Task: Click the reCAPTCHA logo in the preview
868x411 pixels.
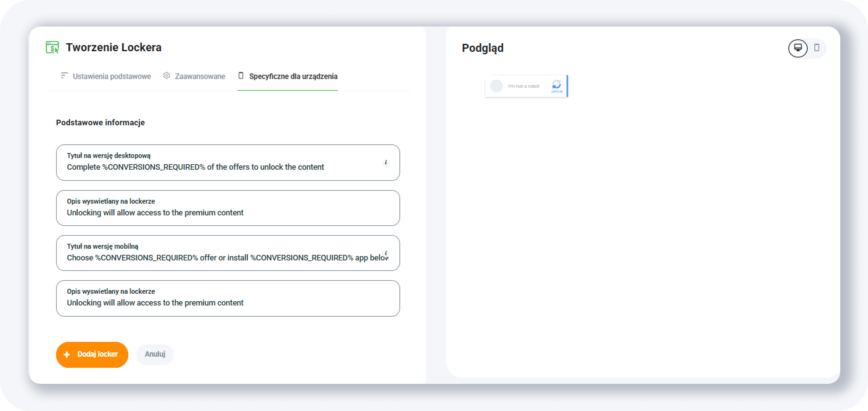Action: point(557,85)
